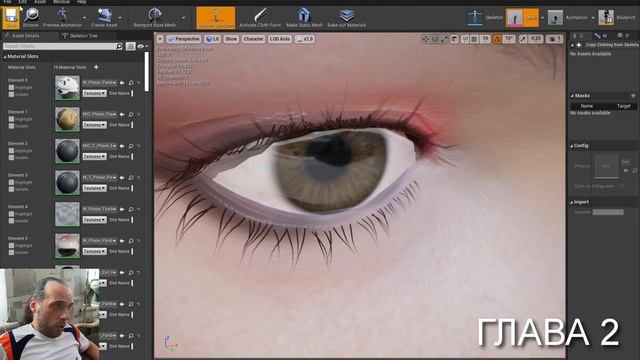Collapse the Import section
This screenshot has width=640, height=360.
572,202
